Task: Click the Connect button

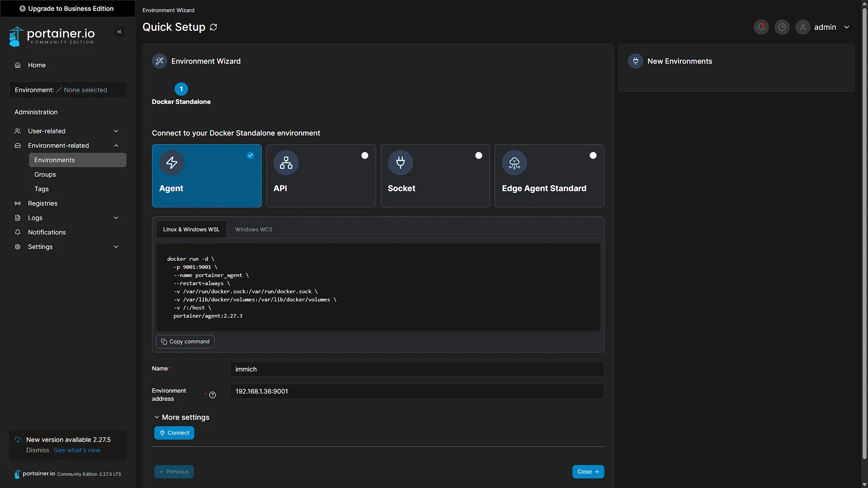Action: pos(174,433)
